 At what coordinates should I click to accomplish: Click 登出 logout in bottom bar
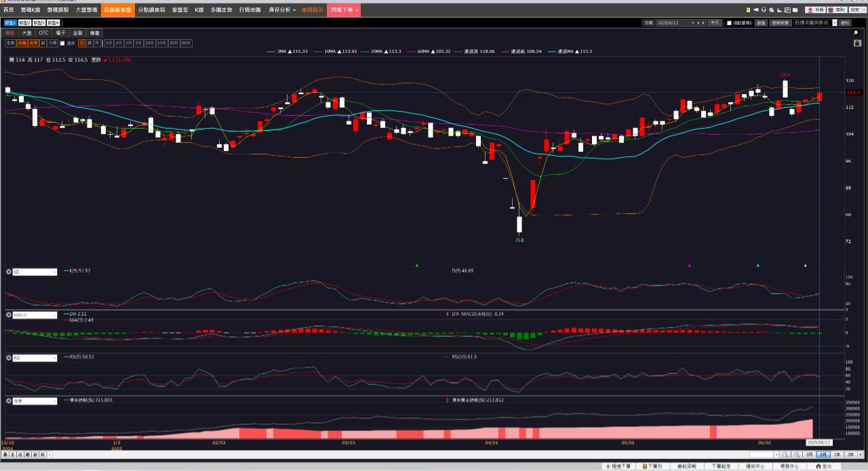[x=824, y=466]
